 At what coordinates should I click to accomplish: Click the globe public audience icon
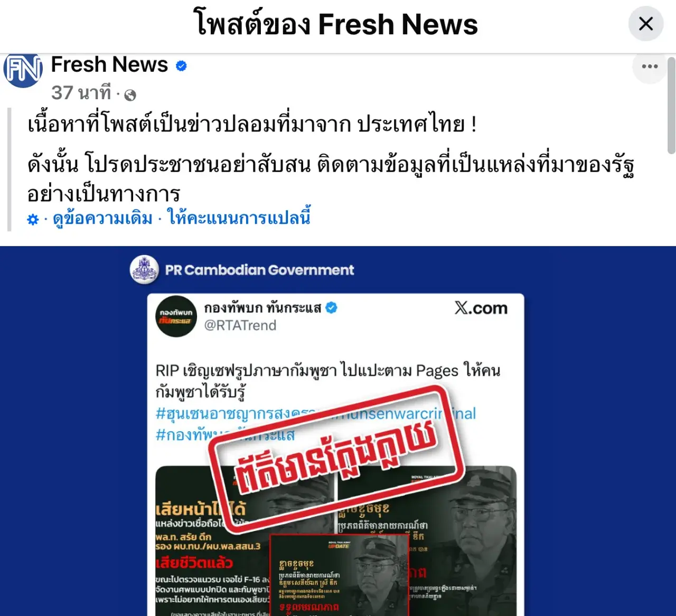[x=130, y=94]
